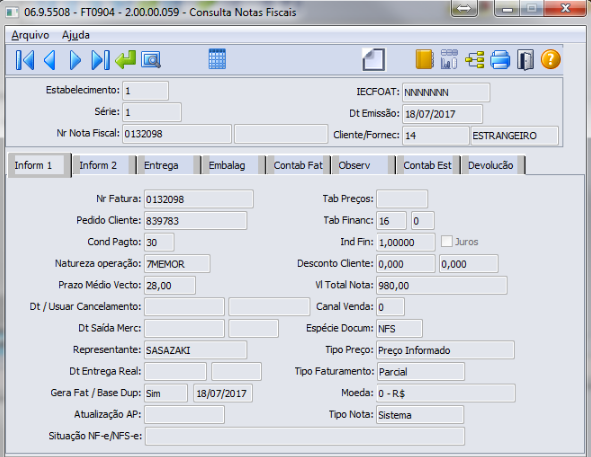Open the Ajuda menu
The image size is (591, 457).
pos(76,35)
